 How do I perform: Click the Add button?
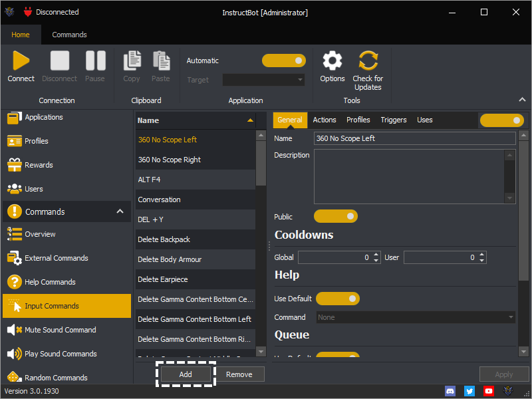(186, 374)
